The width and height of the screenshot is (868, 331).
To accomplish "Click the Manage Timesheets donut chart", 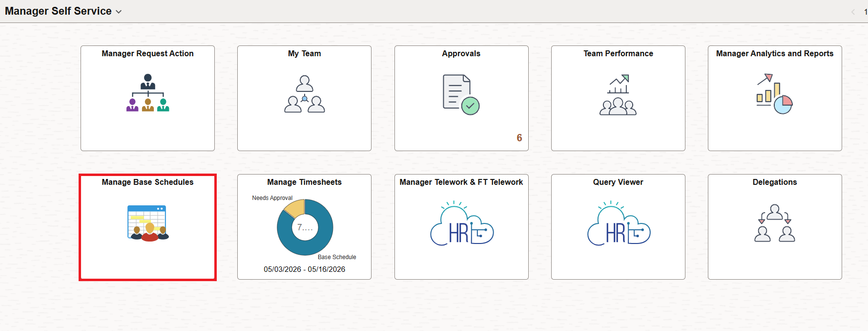I will (x=305, y=227).
